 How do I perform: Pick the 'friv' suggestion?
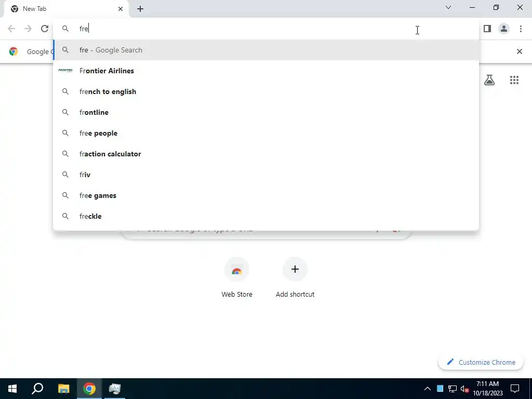[266, 175]
